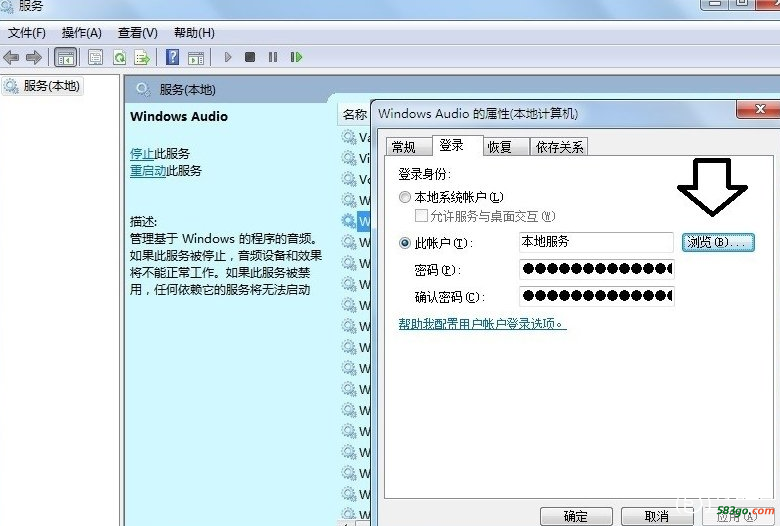
Task: Open the Properties toolbar icon
Action: coord(95,58)
